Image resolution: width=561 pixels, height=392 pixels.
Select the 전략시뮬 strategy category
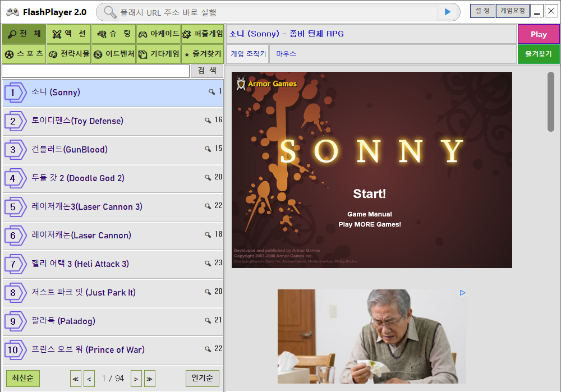68,54
